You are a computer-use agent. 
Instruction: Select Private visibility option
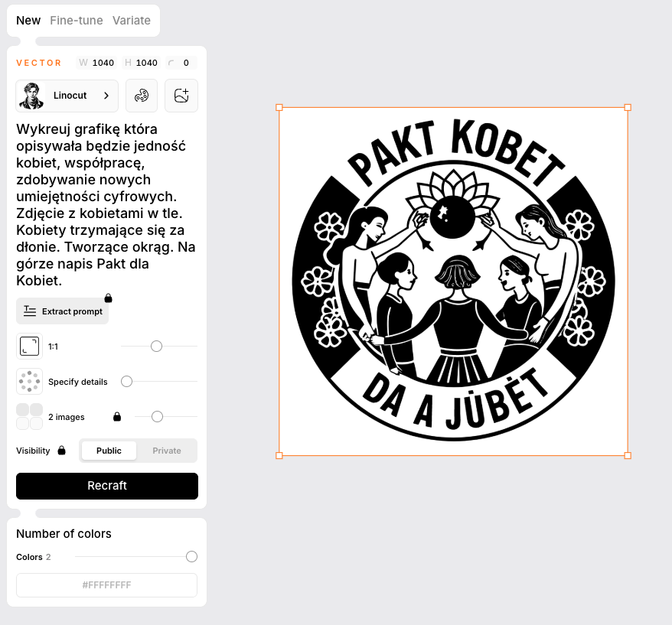click(x=167, y=451)
